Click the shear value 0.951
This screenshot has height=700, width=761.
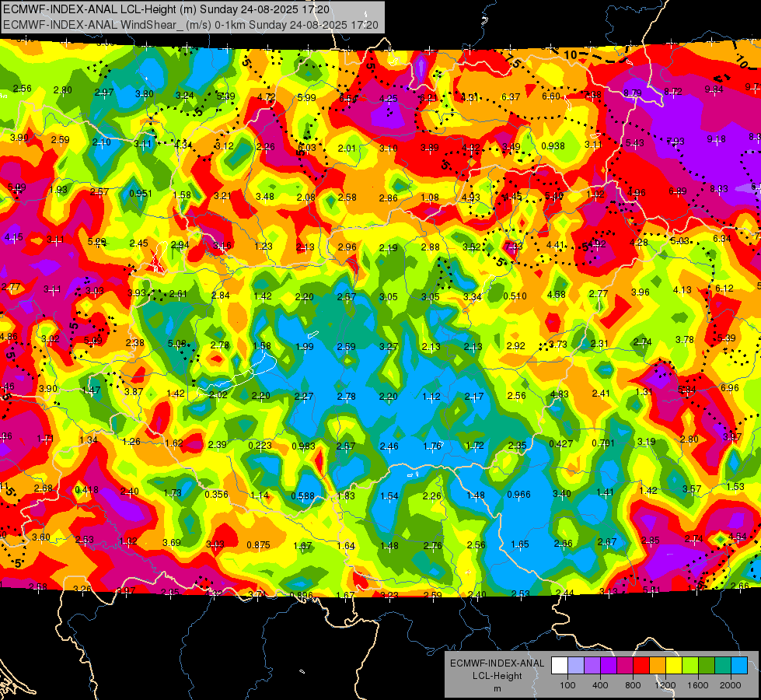tap(140, 194)
